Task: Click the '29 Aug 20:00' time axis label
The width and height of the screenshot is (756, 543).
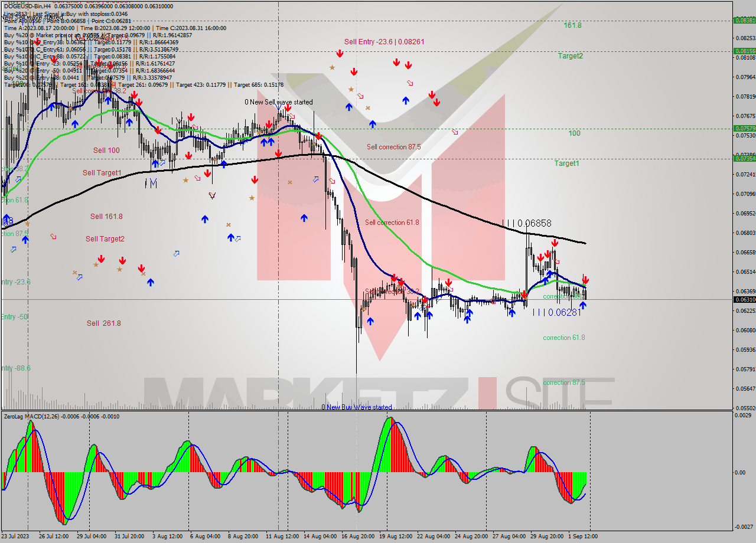Action: [x=547, y=537]
